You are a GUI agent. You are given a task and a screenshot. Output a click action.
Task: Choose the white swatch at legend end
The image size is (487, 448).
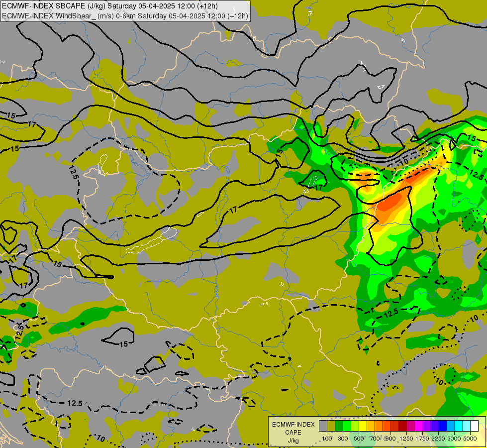(474, 426)
